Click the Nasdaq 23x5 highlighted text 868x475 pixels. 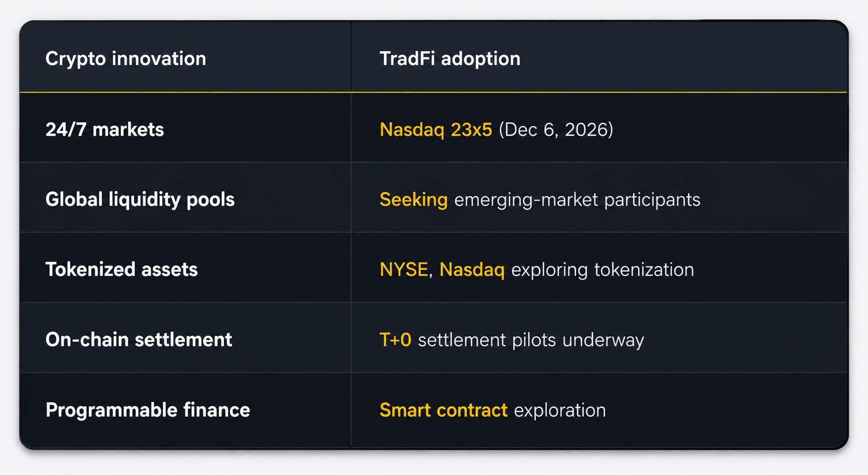click(x=436, y=129)
